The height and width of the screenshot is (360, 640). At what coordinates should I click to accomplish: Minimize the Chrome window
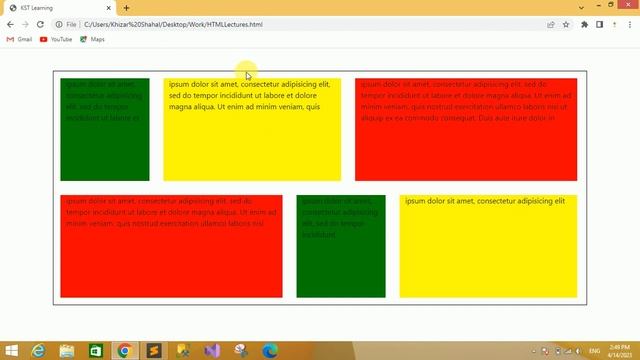[x=598, y=5]
